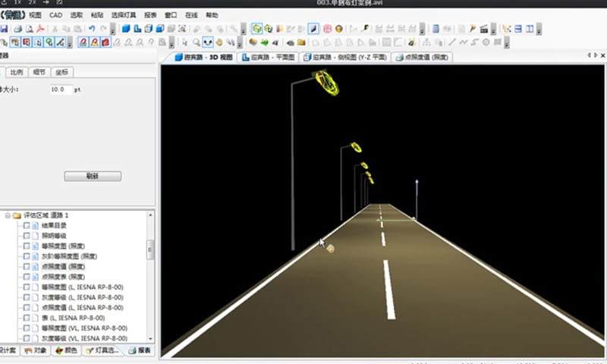Screen dimensions: 607x364
Task: Click the green-yellow highlighted box toolbar icon
Action: [x=256, y=29]
